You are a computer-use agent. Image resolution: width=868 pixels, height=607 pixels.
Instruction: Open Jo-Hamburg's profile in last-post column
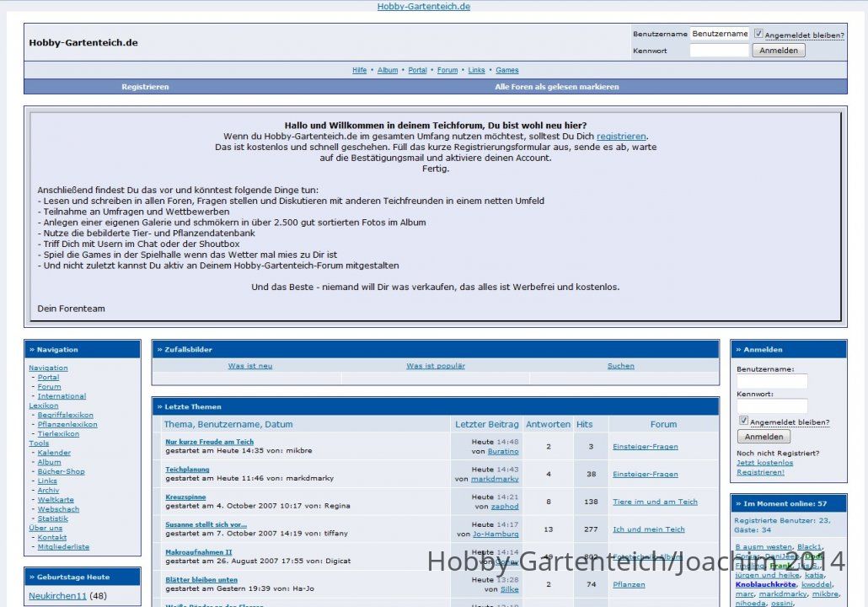click(x=496, y=534)
